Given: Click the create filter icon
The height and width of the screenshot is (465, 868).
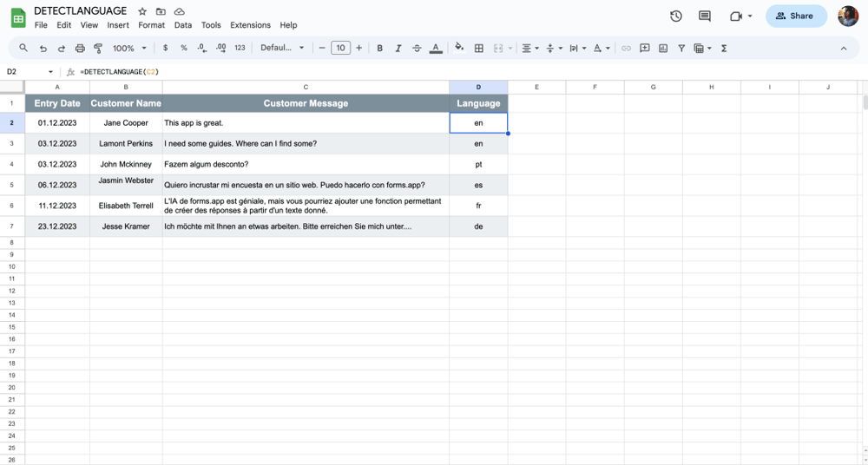Looking at the screenshot, I should (681, 49).
